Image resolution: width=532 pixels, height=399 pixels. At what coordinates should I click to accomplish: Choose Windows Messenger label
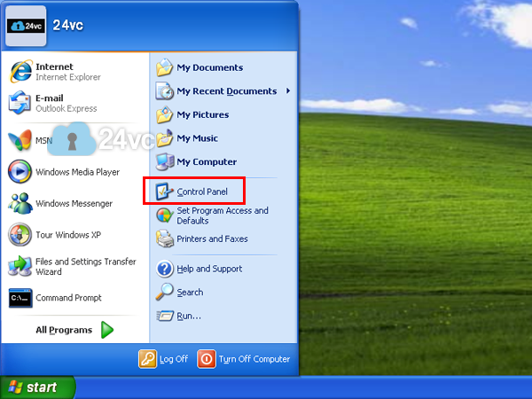tap(74, 203)
